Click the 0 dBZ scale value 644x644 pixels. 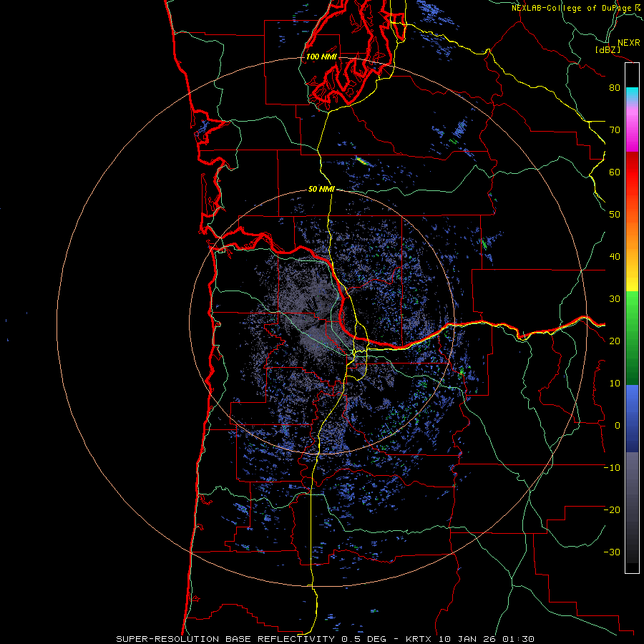coord(618,426)
